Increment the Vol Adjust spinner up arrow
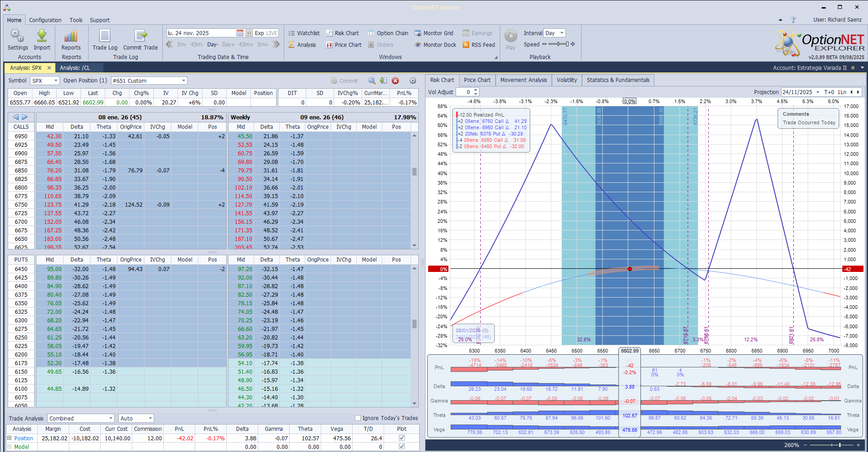The image size is (868, 452). coord(476,90)
